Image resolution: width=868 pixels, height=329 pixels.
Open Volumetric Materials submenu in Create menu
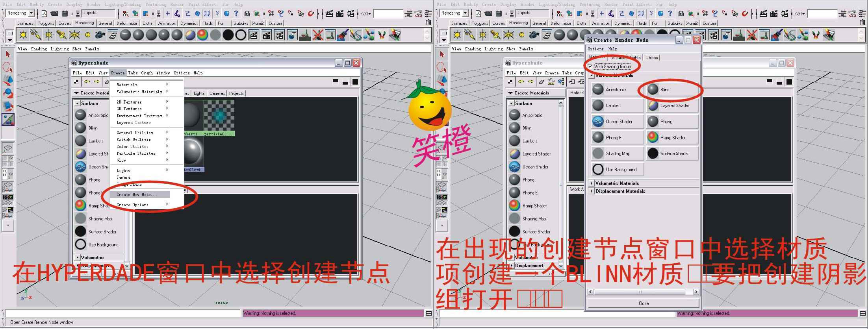(140, 92)
